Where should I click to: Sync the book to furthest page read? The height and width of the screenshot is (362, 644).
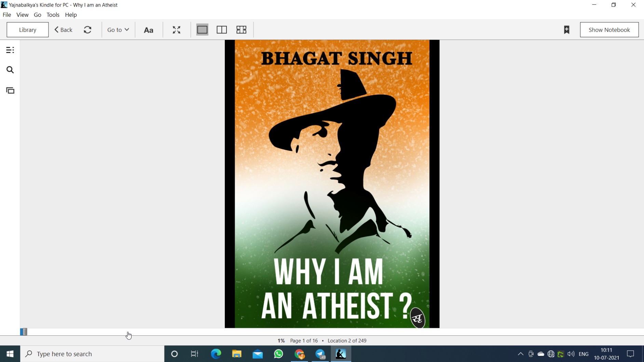tap(88, 30)
